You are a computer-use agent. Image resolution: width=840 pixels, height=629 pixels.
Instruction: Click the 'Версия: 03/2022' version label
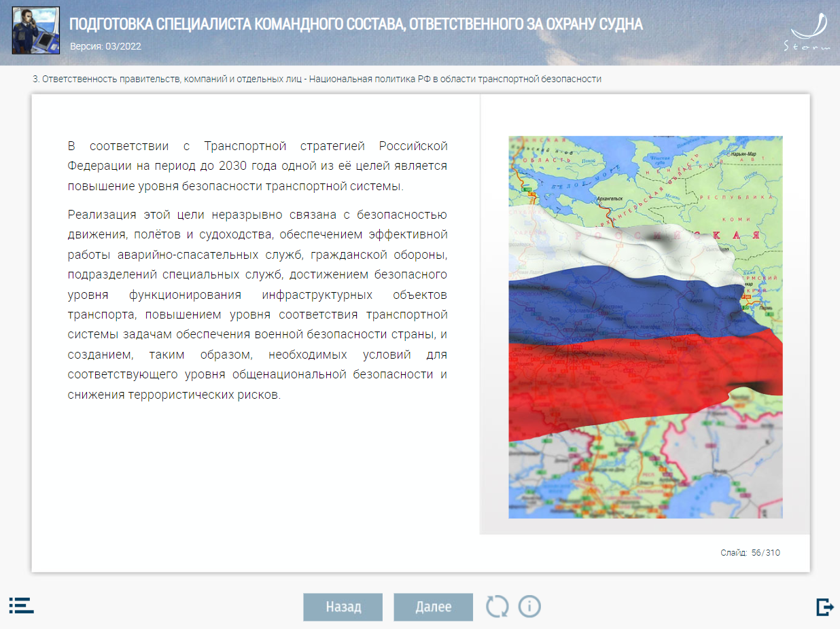point(105,47)
